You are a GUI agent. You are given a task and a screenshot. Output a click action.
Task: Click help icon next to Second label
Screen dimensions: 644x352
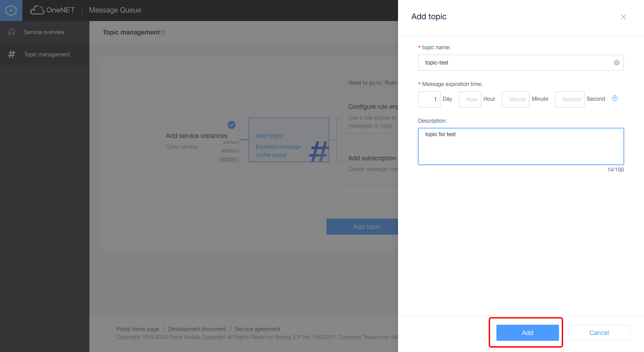pos(614,99)
